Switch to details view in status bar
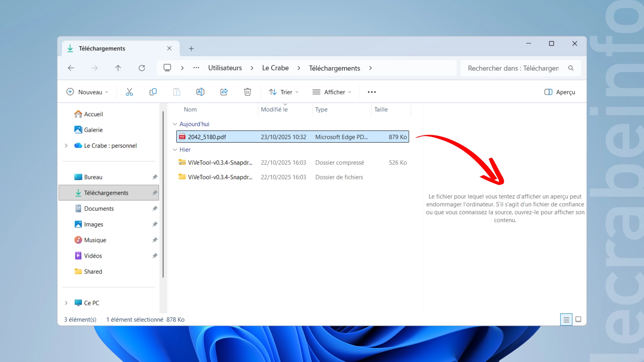Screen dimensions: 644x362 click(x=566, y=319)
